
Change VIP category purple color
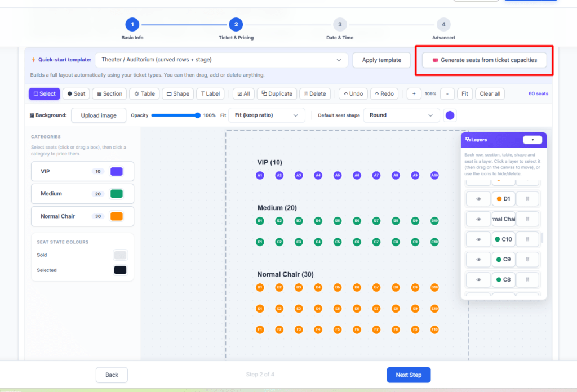click(x=117, y=171)
